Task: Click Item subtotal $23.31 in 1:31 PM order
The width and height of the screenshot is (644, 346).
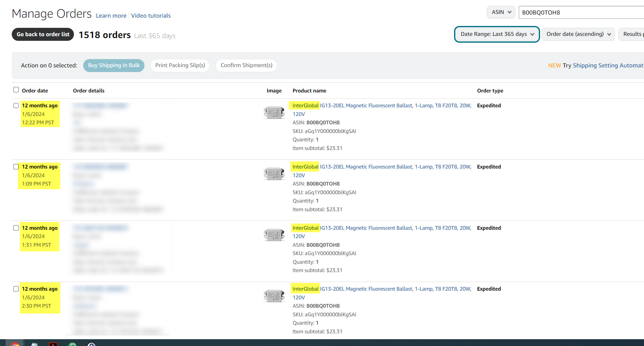Action: point(317,270)
